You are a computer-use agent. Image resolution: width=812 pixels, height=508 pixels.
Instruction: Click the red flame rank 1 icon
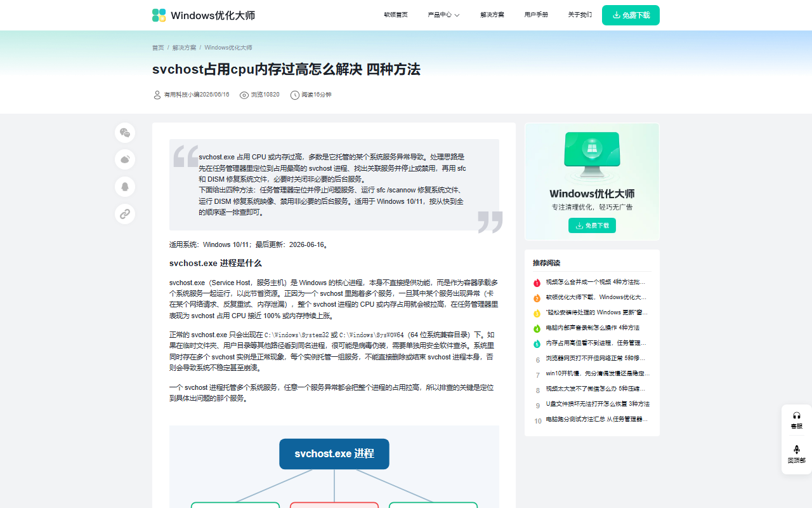coord(537,282)
